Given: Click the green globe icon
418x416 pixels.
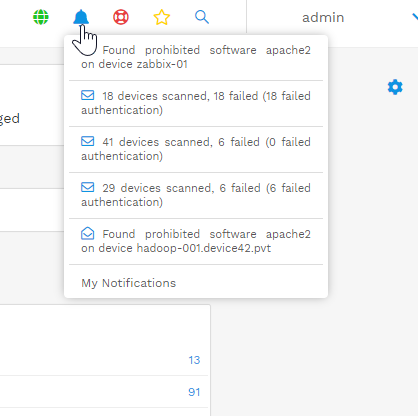Looking at the screenshot, I should click(x=41, y=17).
